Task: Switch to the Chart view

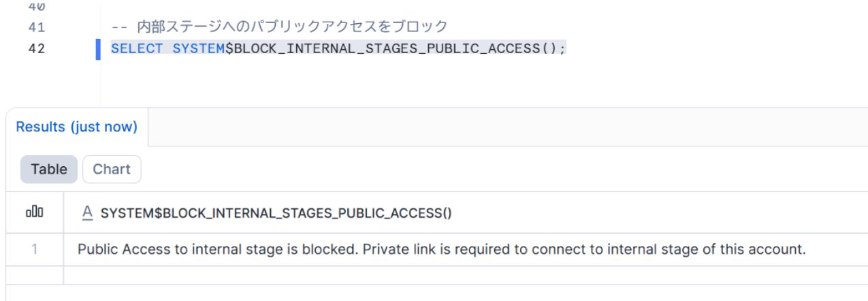Action: pos(112,170)
